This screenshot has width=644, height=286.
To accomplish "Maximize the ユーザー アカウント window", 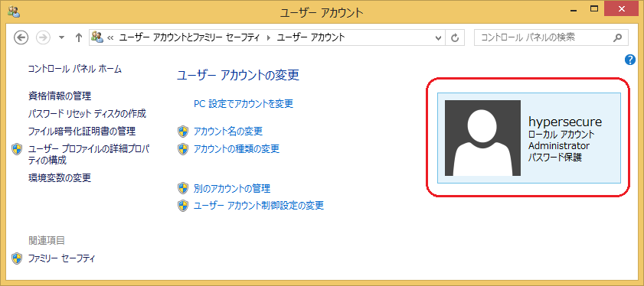I will pos(594,8).
